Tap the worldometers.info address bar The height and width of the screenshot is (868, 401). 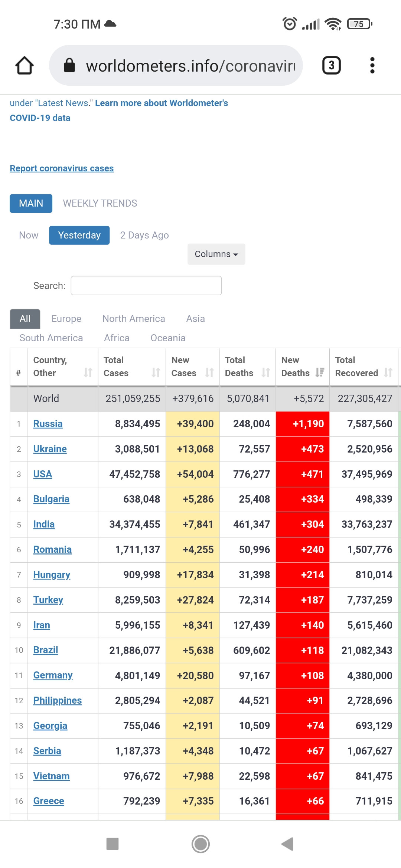click(176, 65)
